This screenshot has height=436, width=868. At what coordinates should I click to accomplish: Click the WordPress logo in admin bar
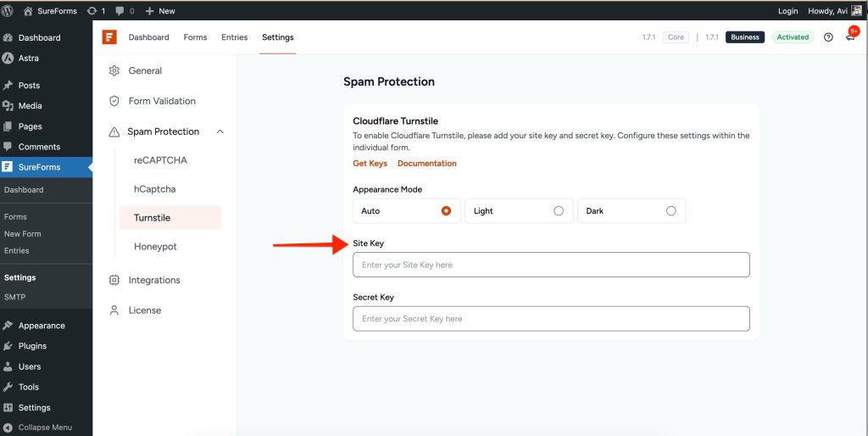pos(8,11)
